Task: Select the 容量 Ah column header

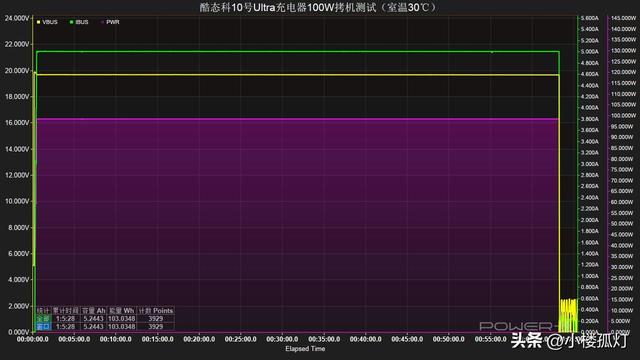Action: (93, 311)
